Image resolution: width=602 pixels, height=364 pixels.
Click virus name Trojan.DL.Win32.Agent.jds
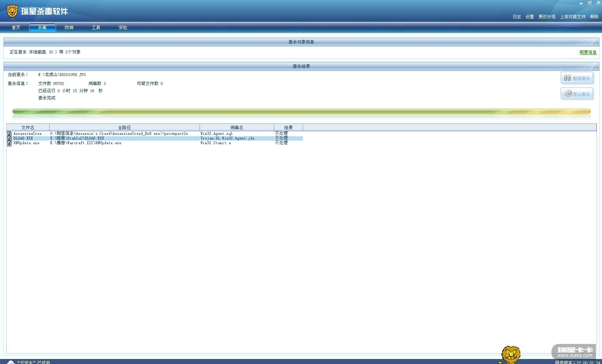[227, 138]
